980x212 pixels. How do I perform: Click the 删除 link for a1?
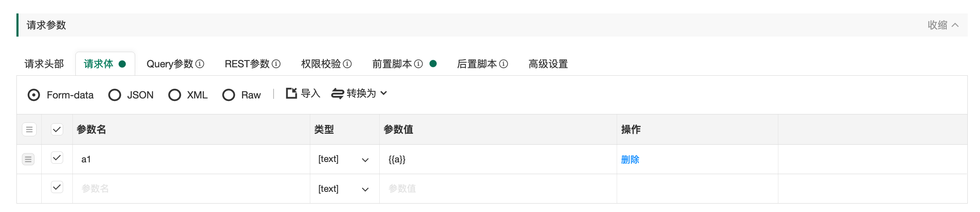tap(630, 160)
